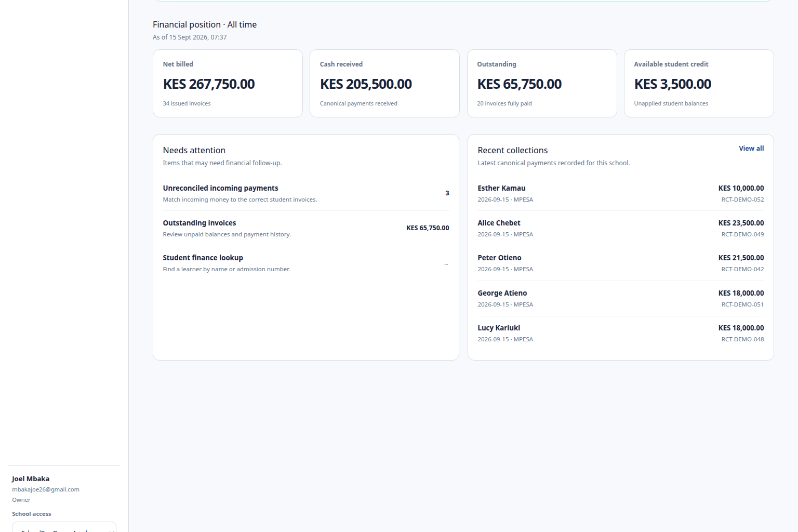798x532 pixels.
Task: Select the KES 267,750.00 net billed amount
Action: tap(209, 84)
